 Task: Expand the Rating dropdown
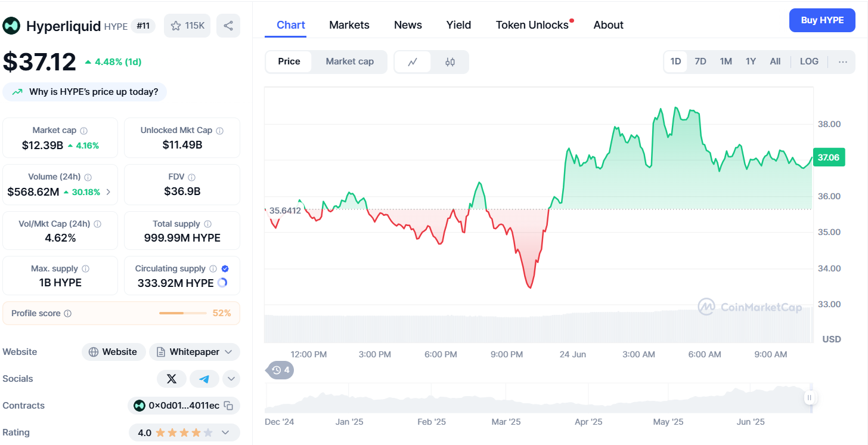click(225, 432)
